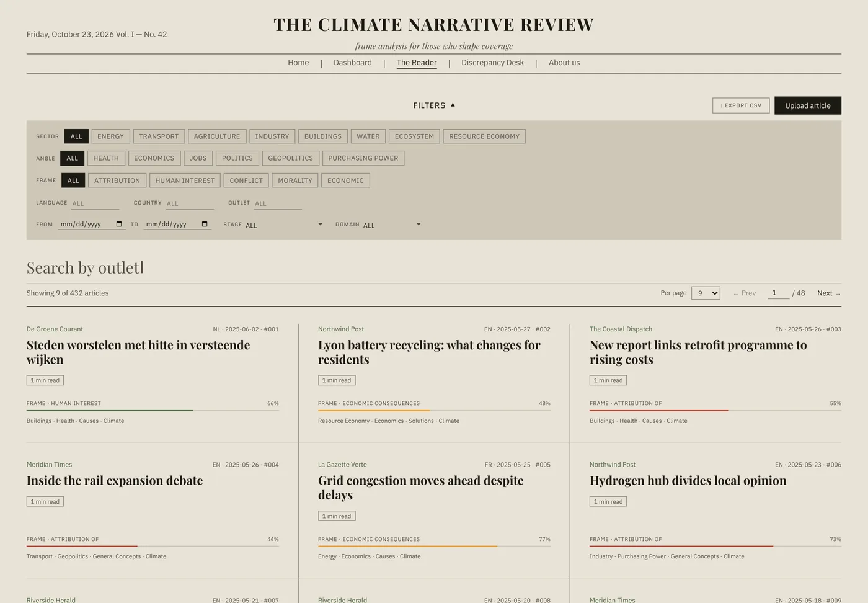
Task: Filter by Purchasing Power angle
Action: point(363,158)
